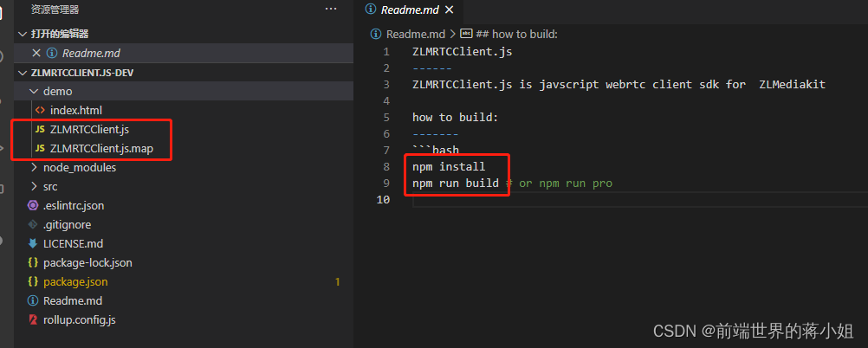This screenshot has width=868, height=348.
Task: Open the .gitignore file
Action: point(67,224)
